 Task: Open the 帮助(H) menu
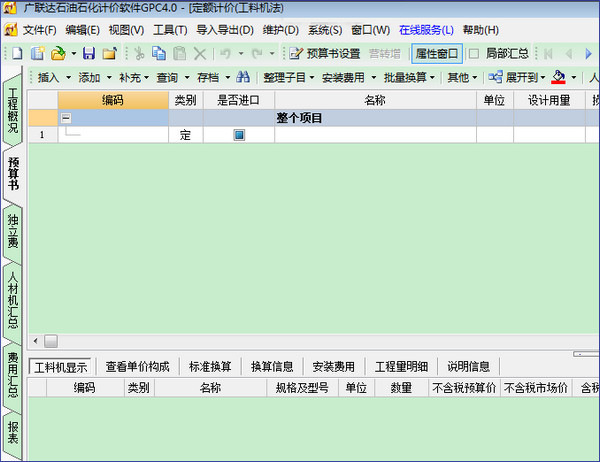pos(480,30)
